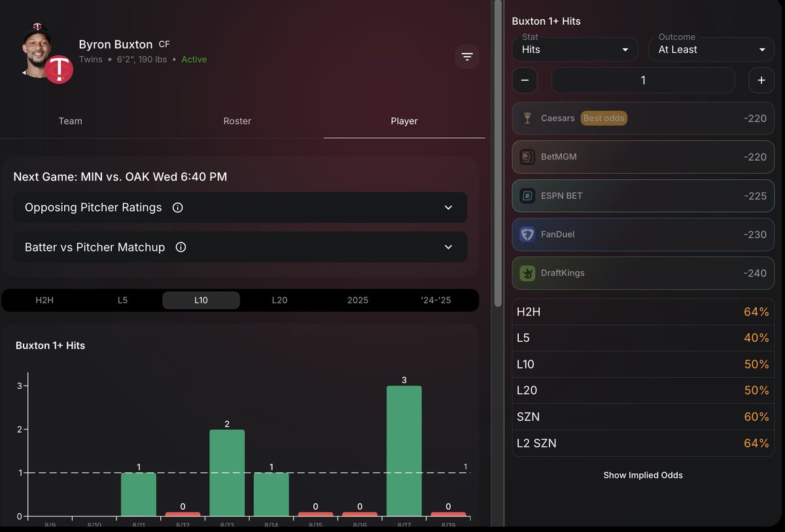Click the Twins team logo badge
This screenshot has width=785, height=532.
pyautogui.click(x=60, y=69)
